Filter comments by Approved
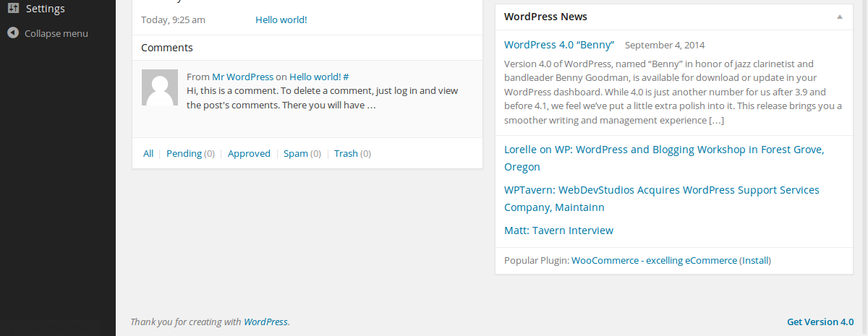Viewport: 868px width, 336px height. coord(249,153)
